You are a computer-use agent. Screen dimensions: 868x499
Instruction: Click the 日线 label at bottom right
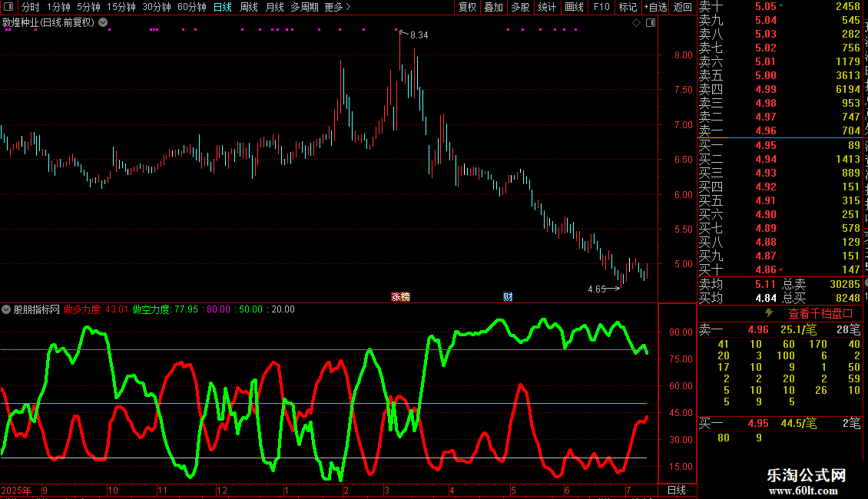point(677,490)
